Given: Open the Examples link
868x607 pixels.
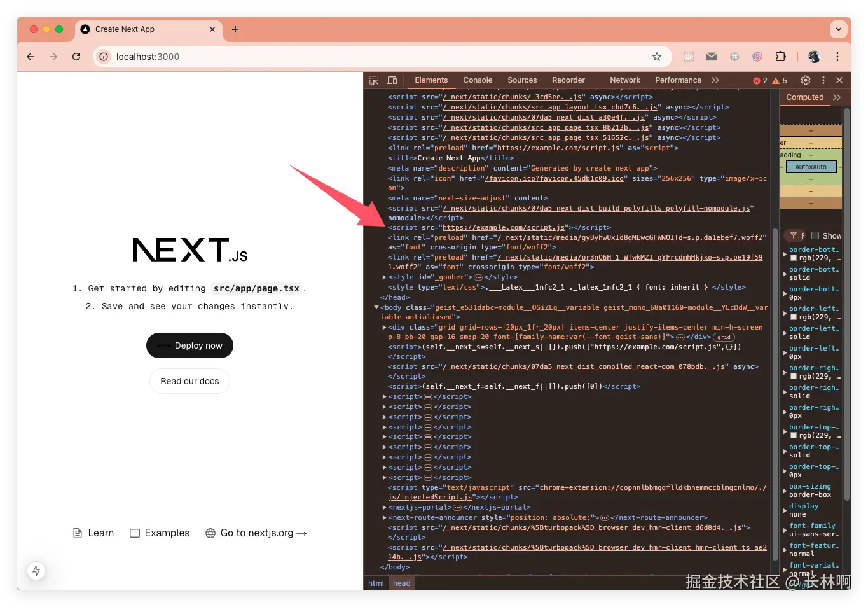Looking at the screenshot, I should pyautogui.click(x=160, y=533).
